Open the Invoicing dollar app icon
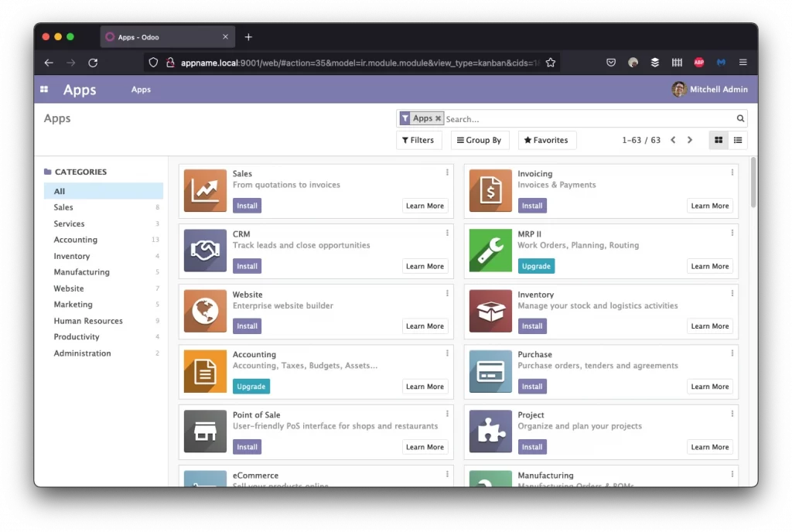This screenshot has height=532, width=792. (490, 190)
